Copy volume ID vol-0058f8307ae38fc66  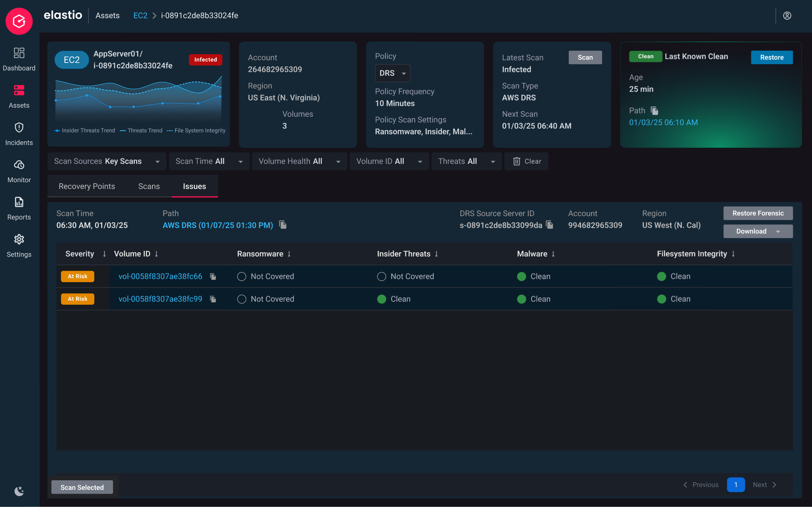pos(213,276)
